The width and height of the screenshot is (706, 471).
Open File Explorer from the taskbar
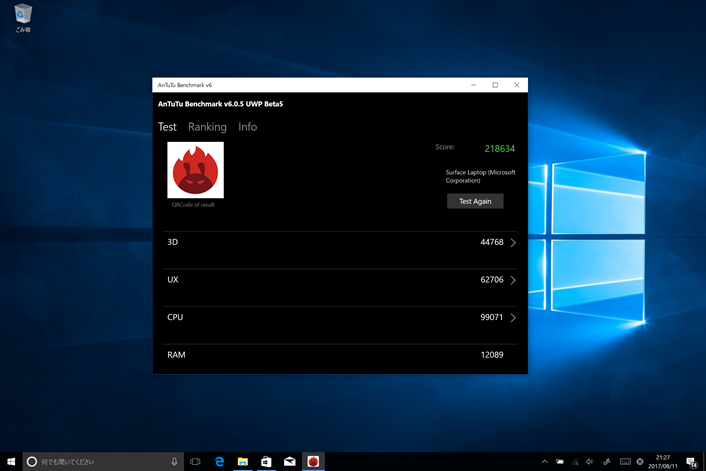[x=243, y=462]
